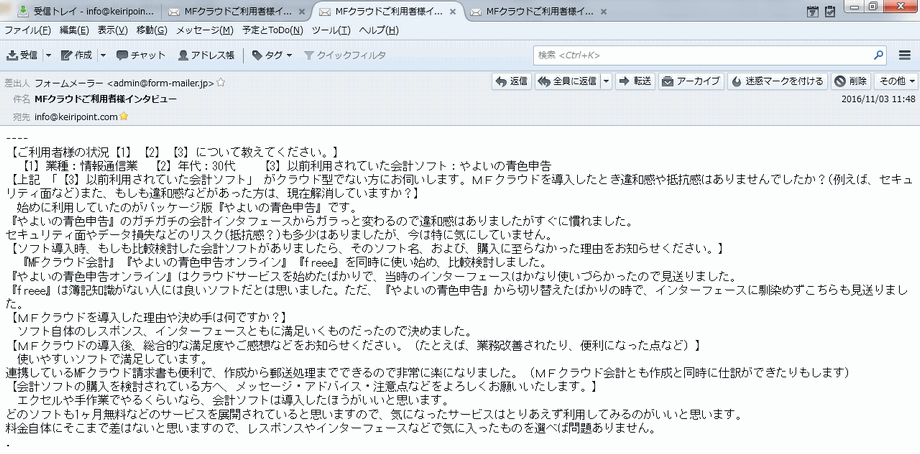Click 迷惑マークを付ける junk button
Image resolution: width=920 pixels, height=454 pixels.
pyautogui.click(x=778, y=82)
